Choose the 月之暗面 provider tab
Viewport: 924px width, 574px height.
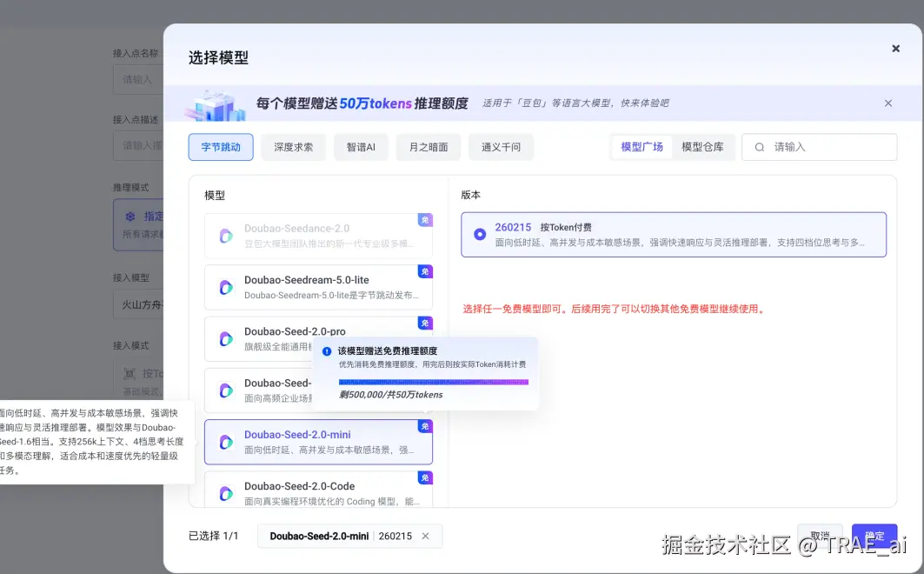(429, 147)
